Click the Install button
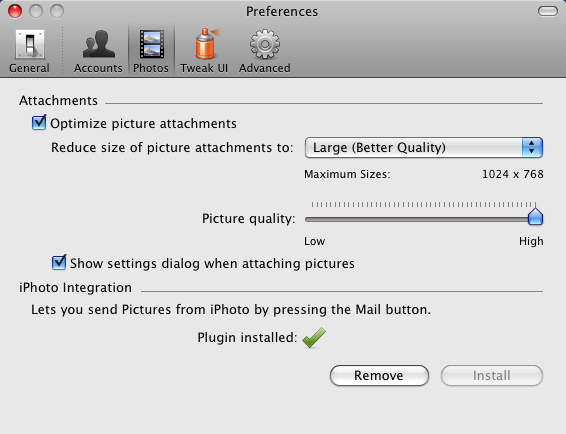This screenshot has width=566, height=434. (492, 376)
